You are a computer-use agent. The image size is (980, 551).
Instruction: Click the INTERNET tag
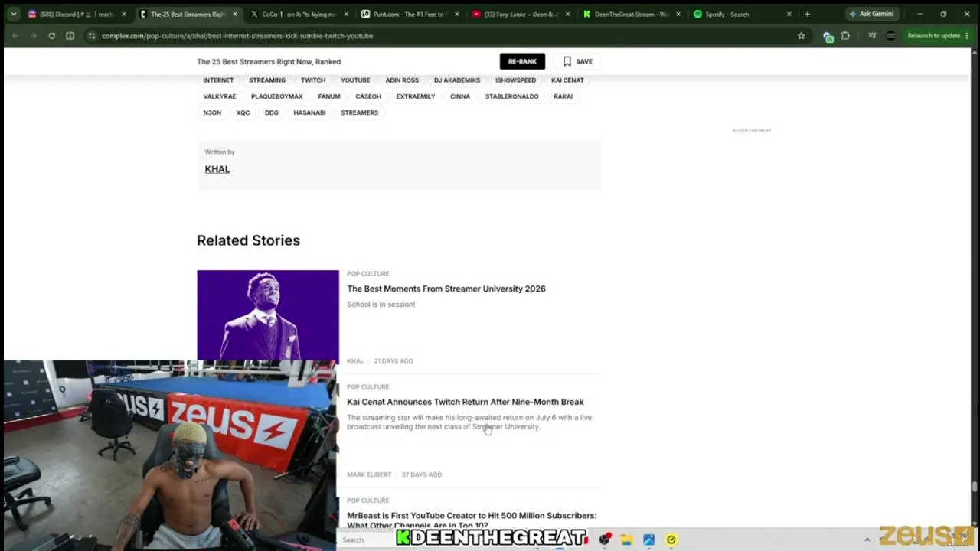(218, 80)
